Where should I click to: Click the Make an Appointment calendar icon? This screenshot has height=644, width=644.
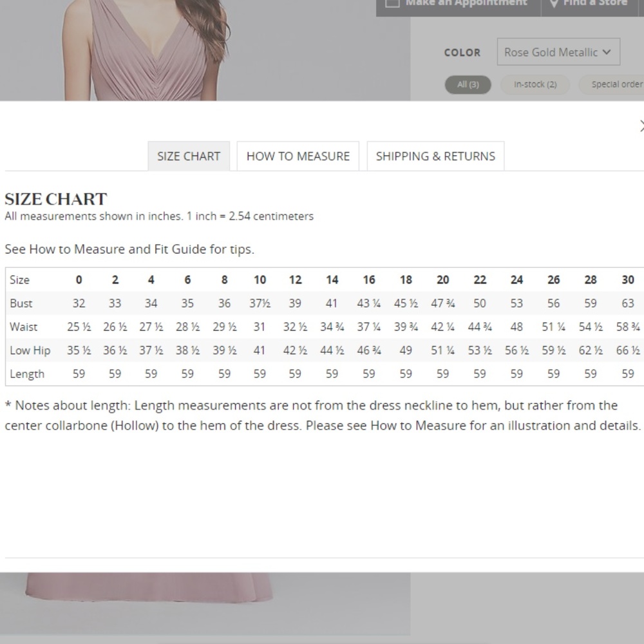(392, 3)
